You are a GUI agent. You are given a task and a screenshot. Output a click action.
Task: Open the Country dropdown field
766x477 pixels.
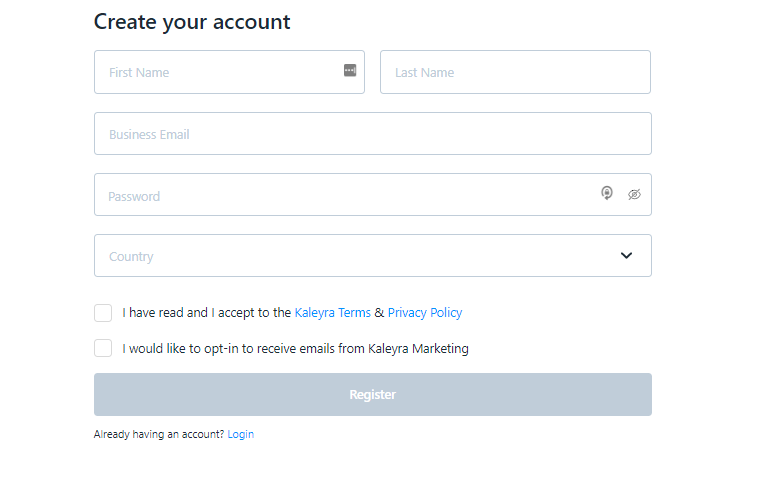[373, 256]
